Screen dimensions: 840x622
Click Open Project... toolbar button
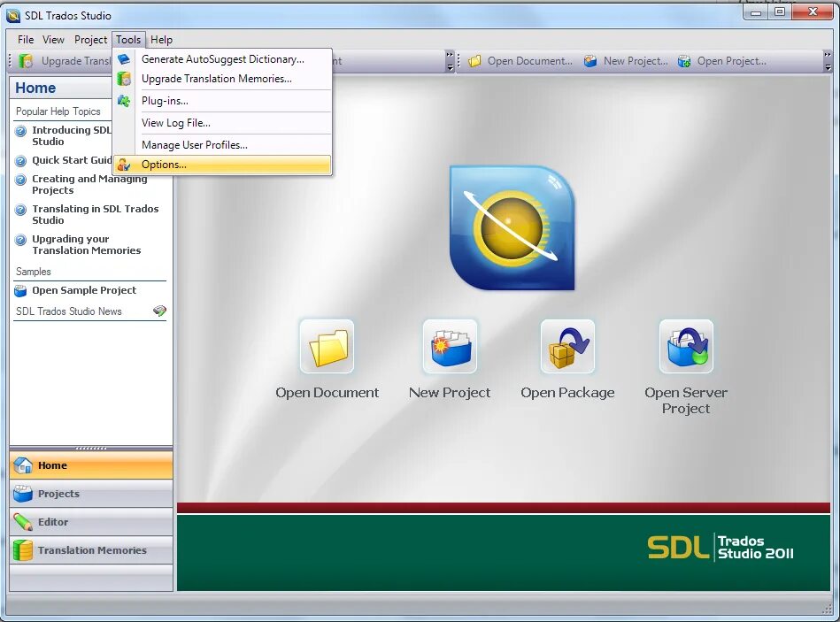(x=722, y=61)
